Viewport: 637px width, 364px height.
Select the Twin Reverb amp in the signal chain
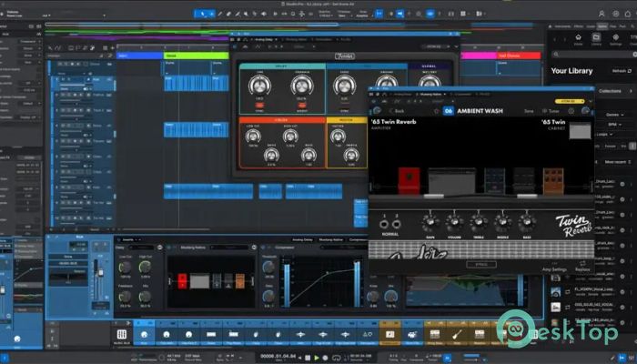click(x=451, y=181)
